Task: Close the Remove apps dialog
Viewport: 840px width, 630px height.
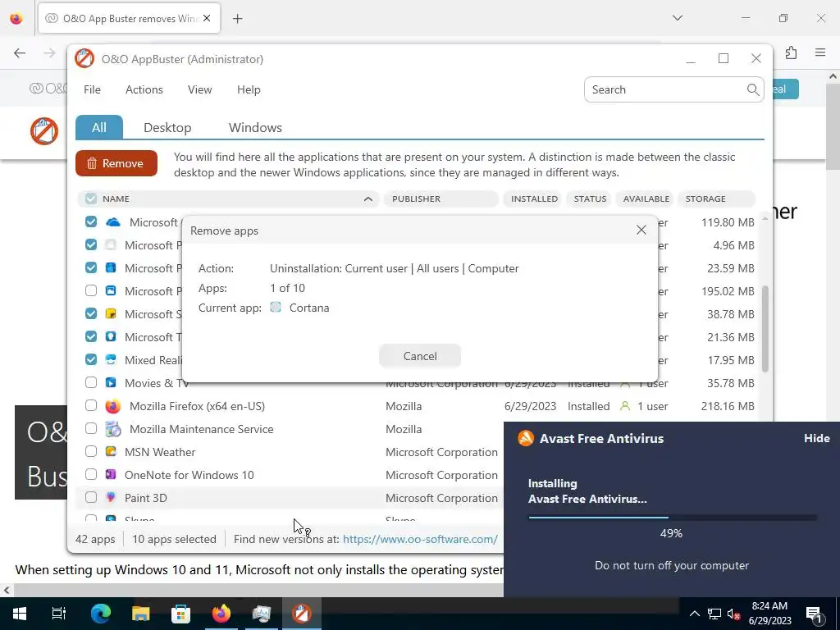Action: [x=641, y=230]
